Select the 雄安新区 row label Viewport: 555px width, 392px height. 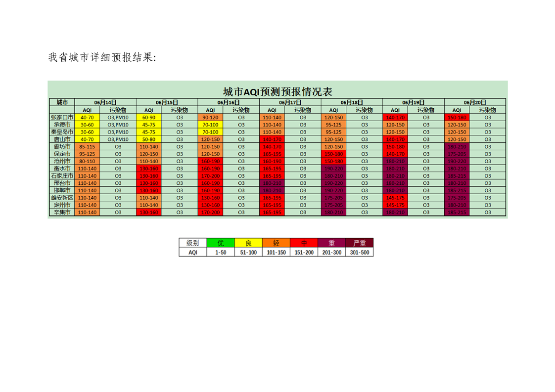pos(62,198)
